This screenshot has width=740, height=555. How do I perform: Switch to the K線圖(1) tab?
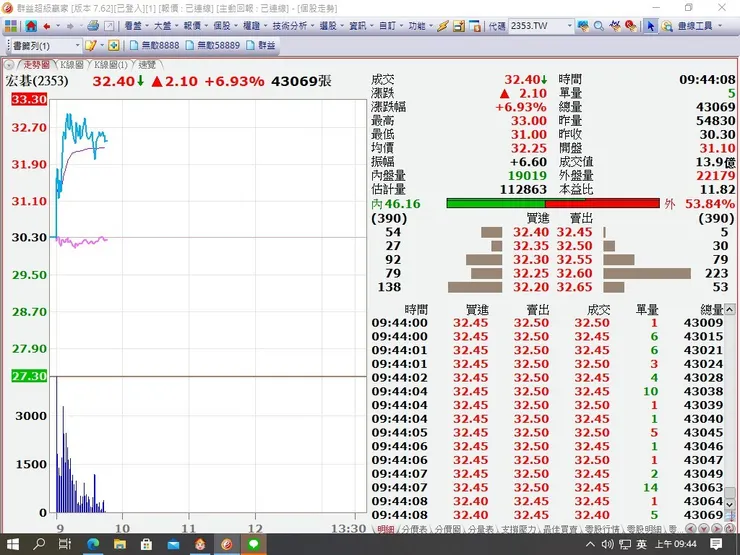pyautogui.click(x=111, y=65)
